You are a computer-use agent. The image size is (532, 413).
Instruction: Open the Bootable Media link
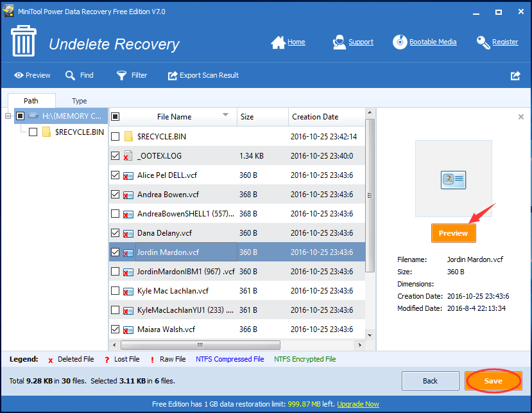click(433, 42)
